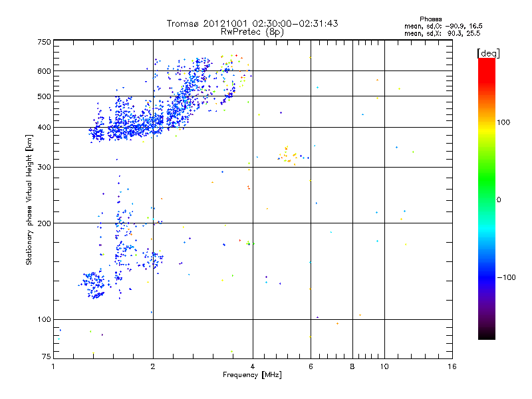Click the "1" frequency axis tick label
Screen dimensions: 532x399
click(54, 366)
